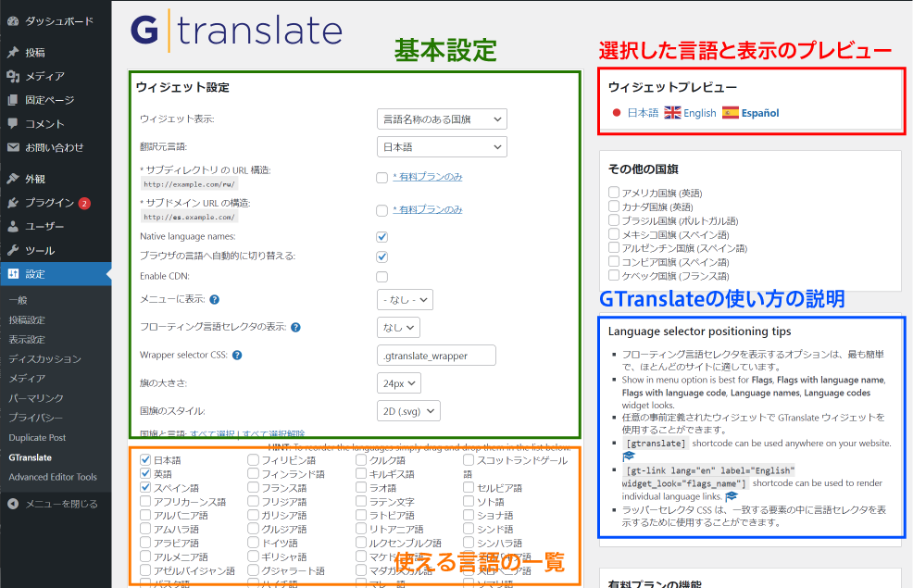913x588 pixels.
Task: Click the media icon beside メディア
Action: click(x=13, y=76)
